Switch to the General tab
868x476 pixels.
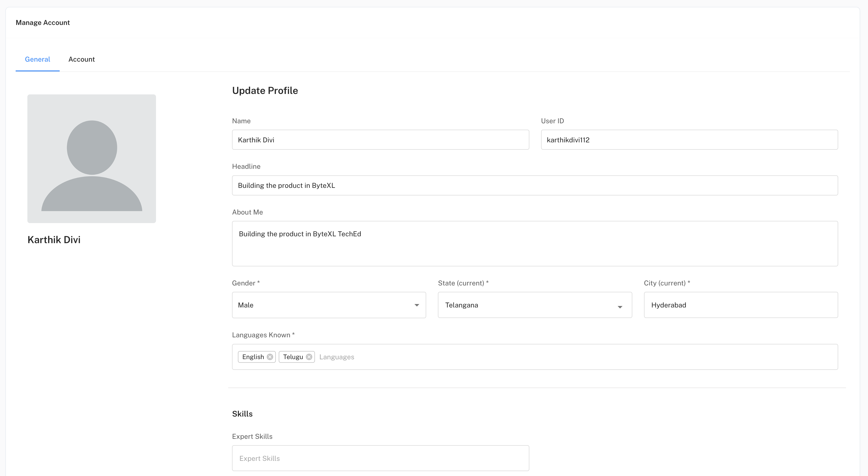coord(37,59)
